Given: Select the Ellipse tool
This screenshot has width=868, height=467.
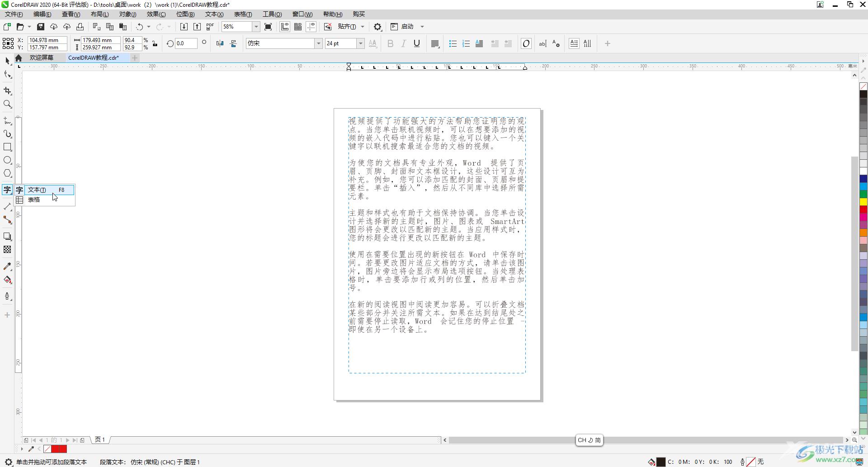Looking at the screenshot, I should [x=7, y=160].
